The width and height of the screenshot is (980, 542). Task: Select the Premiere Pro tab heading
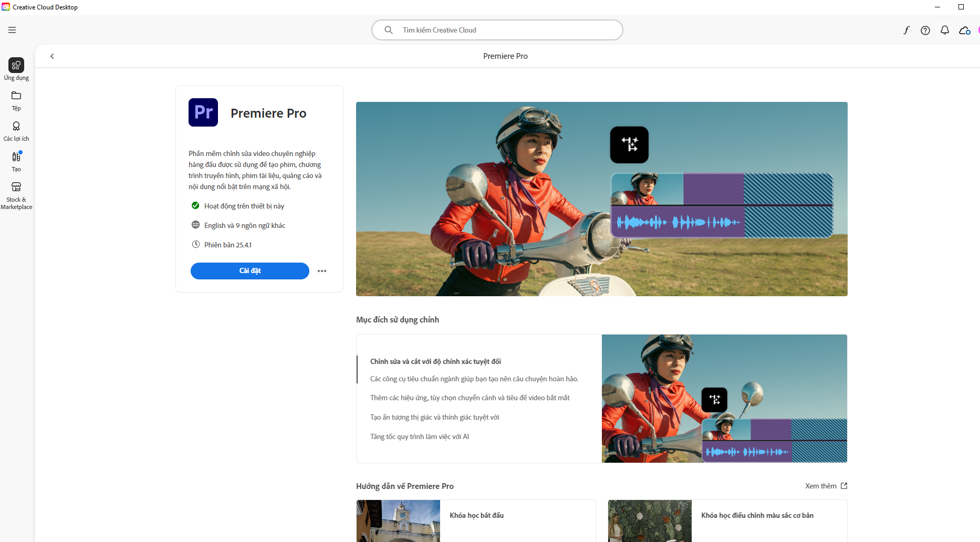tap(505, 56)
